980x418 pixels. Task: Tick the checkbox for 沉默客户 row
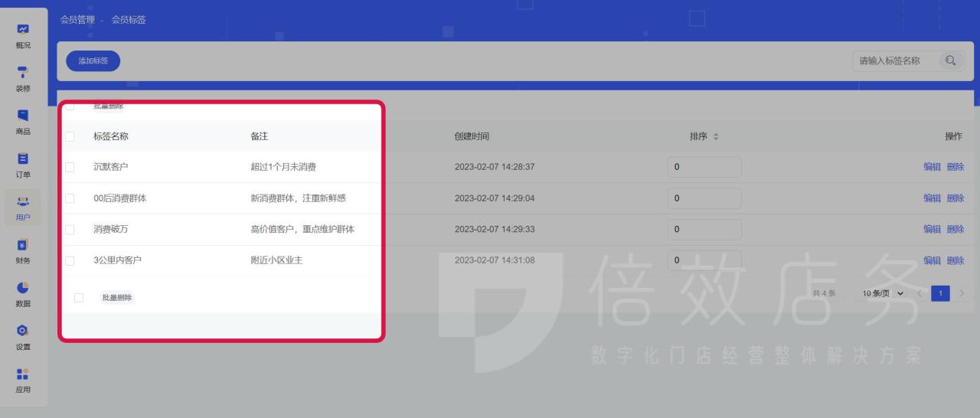(70, 167)
